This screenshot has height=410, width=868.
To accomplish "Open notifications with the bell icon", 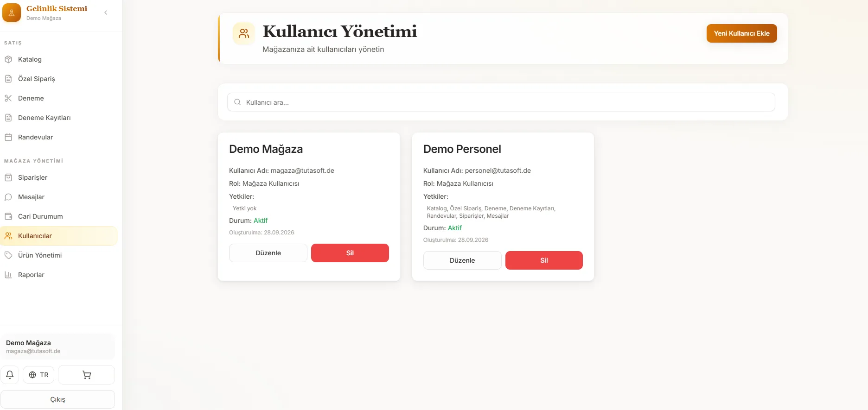I will click(10, 375).
